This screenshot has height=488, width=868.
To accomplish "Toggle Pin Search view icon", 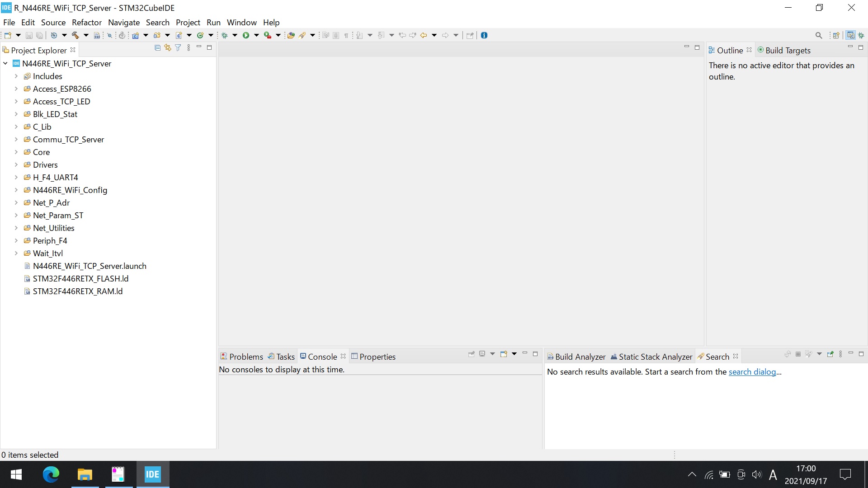I will [x=830, y=354].
